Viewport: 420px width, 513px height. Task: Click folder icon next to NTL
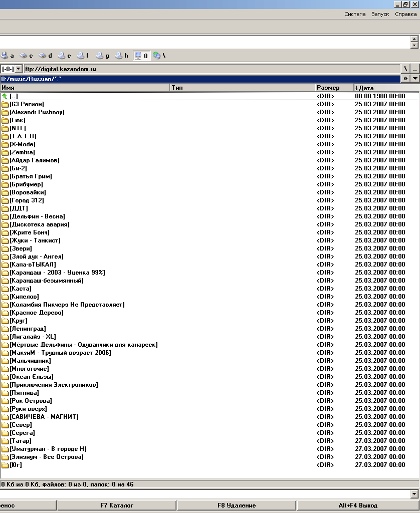5,128
